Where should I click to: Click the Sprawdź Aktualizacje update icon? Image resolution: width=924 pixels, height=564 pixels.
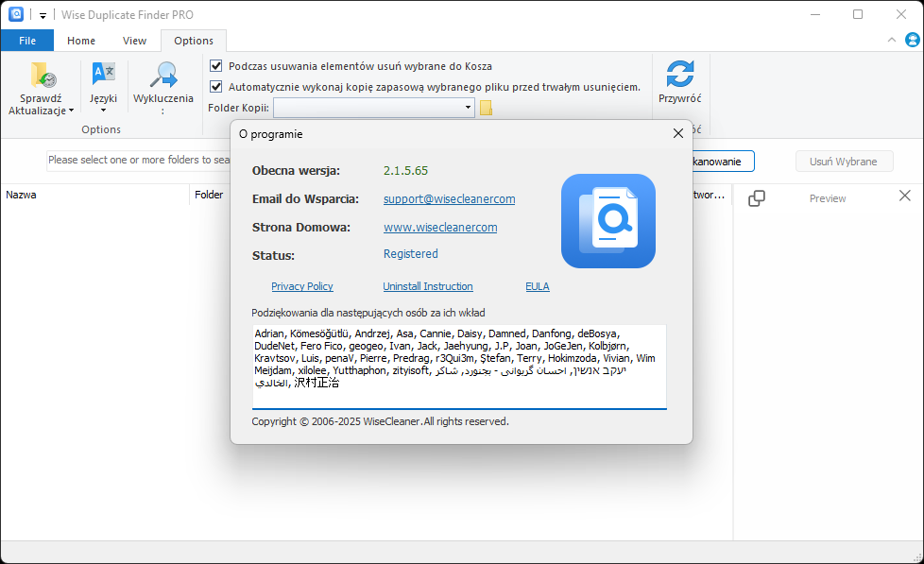(43, 75)
